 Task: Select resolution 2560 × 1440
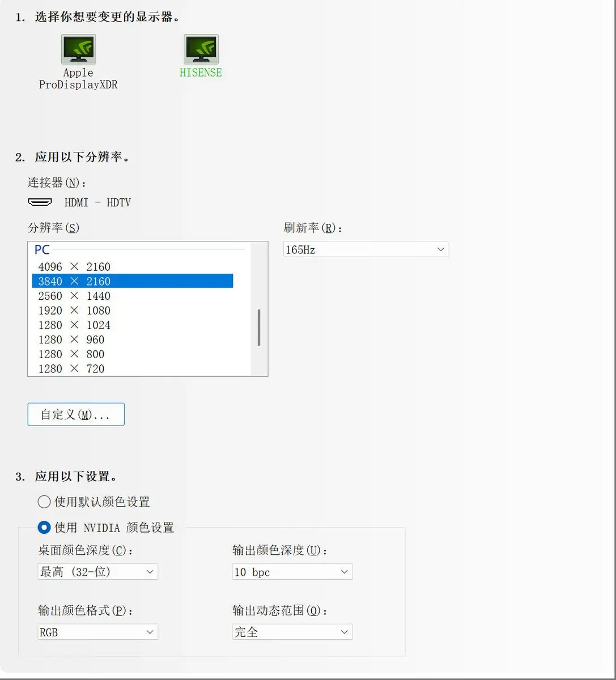(133, 296)
